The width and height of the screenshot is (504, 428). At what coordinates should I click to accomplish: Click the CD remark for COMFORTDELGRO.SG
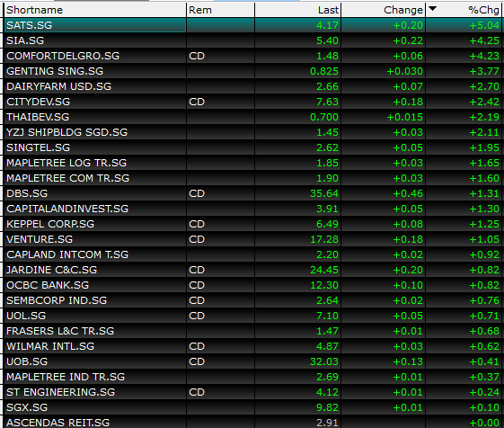click(197, 56)
